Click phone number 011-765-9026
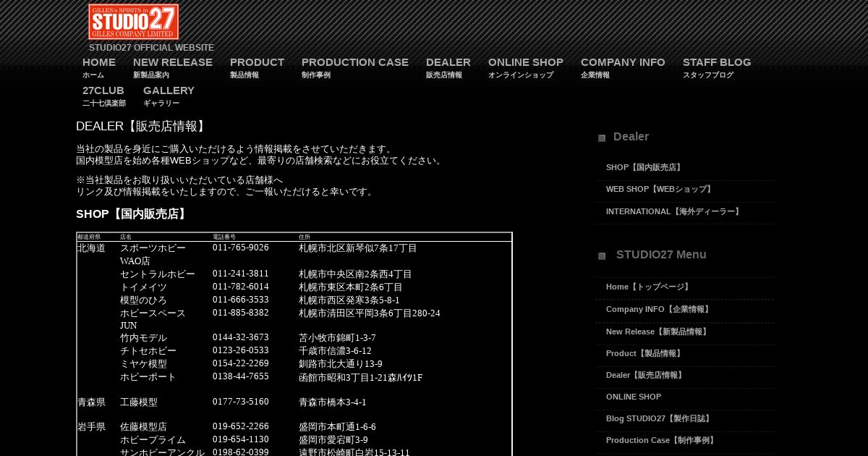This screenshot has width=868, height=456. [x=241, y=248]
